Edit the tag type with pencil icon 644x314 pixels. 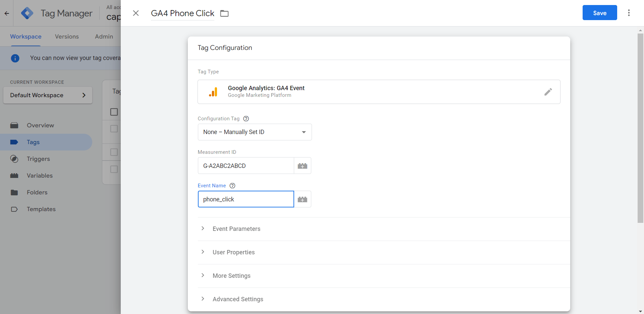(548, 92)
